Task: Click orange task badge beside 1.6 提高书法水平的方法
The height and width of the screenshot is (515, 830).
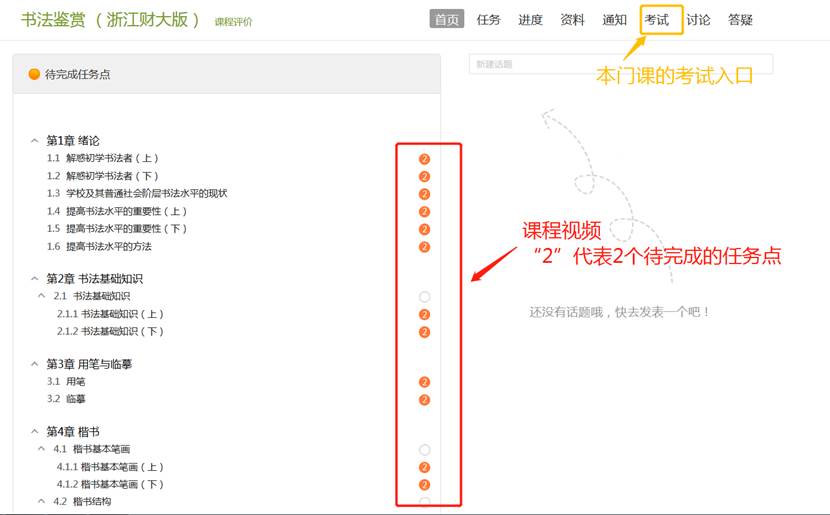Action: tap(424, 247)
